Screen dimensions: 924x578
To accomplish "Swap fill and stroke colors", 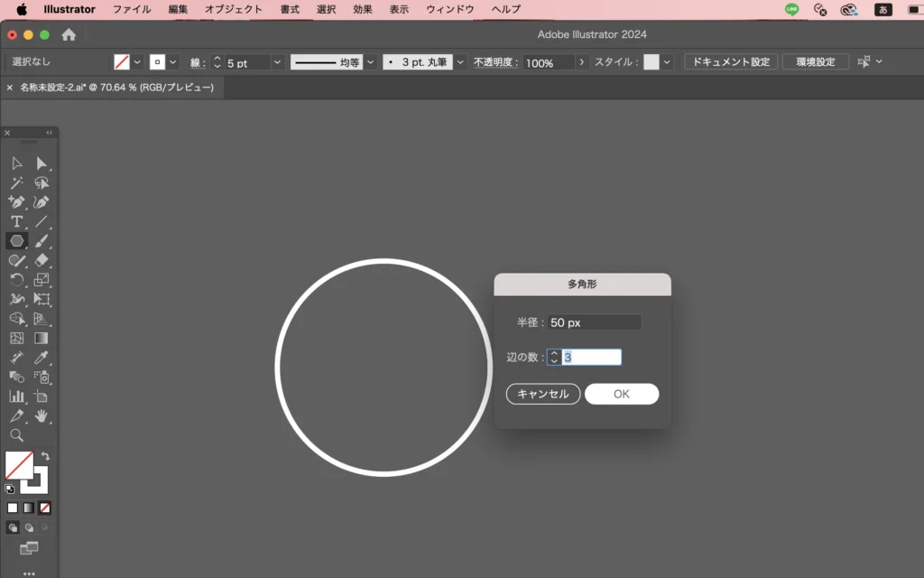I will [x=46, y=457].
